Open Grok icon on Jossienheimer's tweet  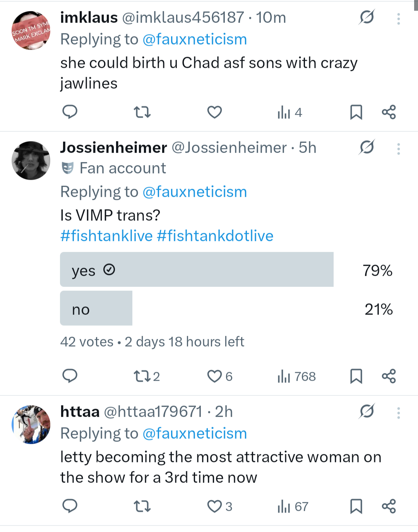point(367,147)
